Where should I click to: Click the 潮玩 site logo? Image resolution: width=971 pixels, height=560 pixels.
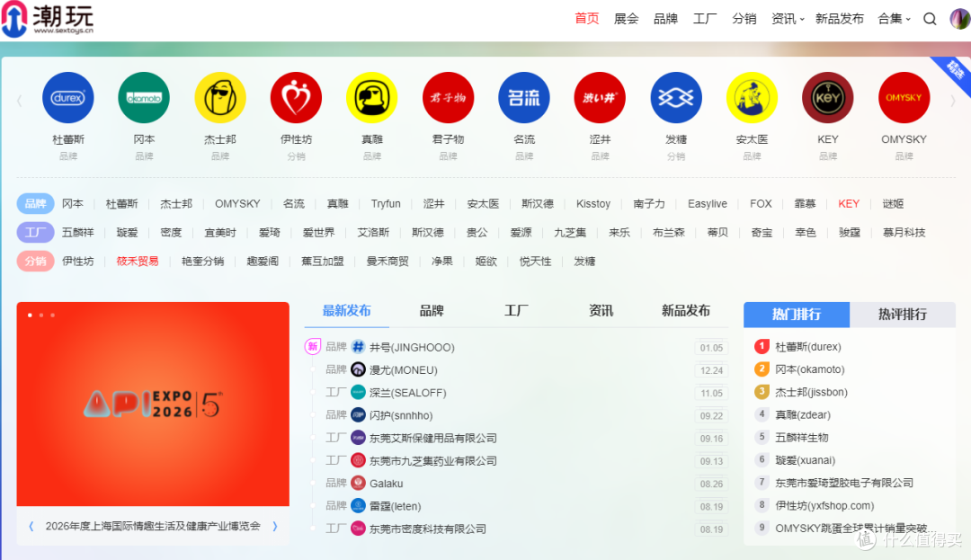(x=48, y=19)
